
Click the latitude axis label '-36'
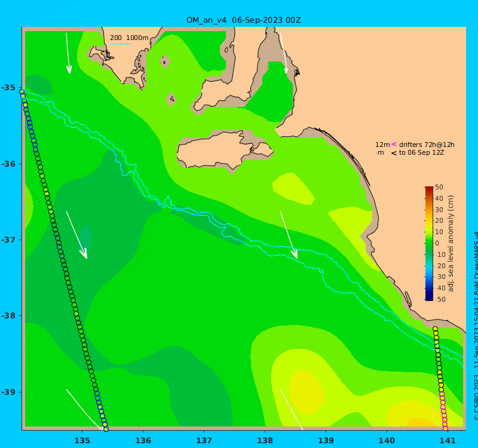[x=8, y=164]
